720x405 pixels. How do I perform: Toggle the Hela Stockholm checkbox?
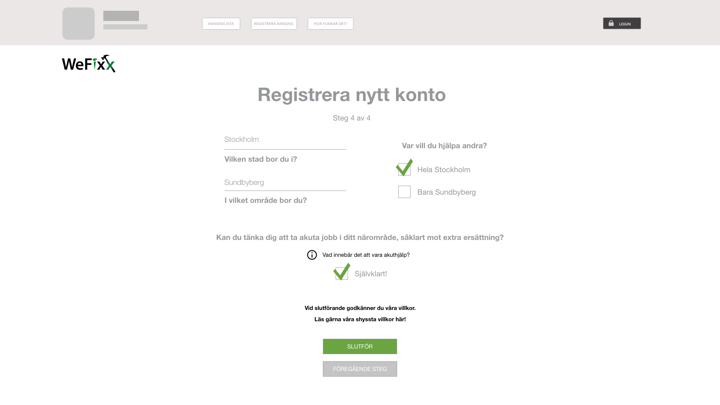coord(404,169)
